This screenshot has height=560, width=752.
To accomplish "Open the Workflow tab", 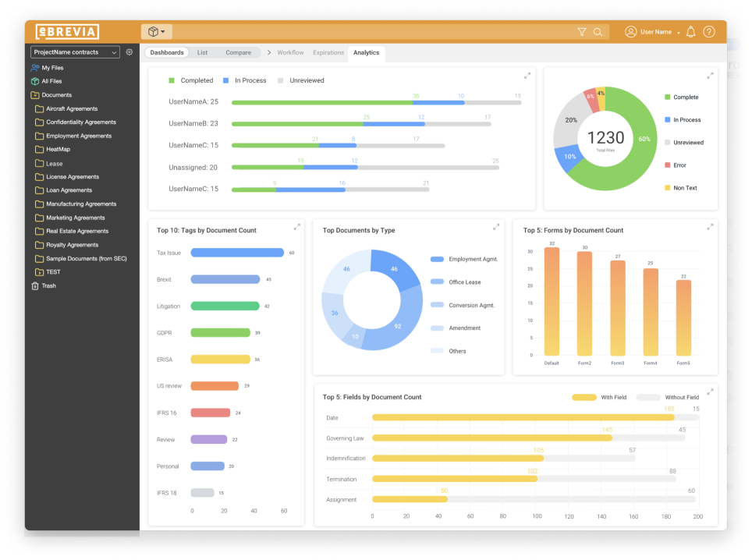I will tap(290, 53).
